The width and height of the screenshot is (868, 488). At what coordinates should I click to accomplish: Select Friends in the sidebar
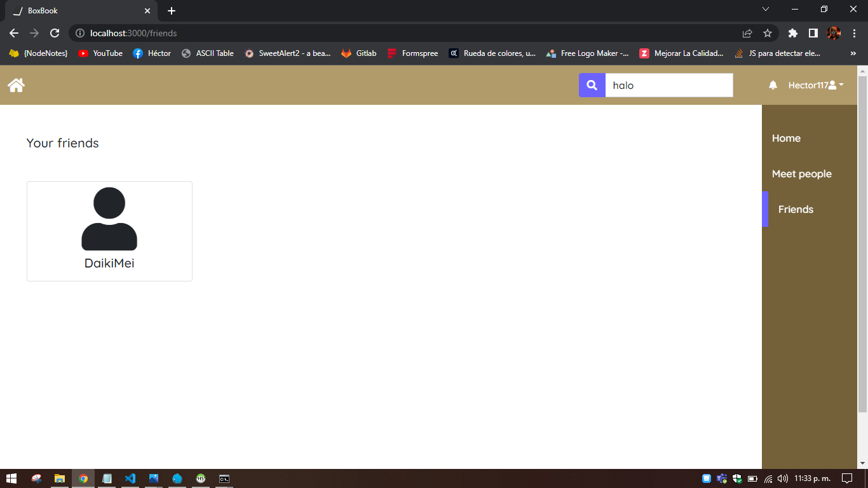point(796,209)
